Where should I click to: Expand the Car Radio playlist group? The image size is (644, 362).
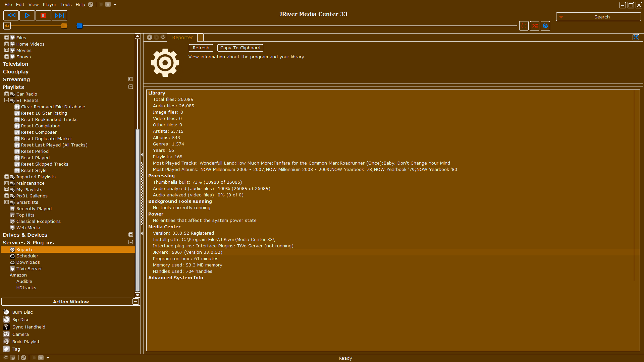(x=6, y=94)
